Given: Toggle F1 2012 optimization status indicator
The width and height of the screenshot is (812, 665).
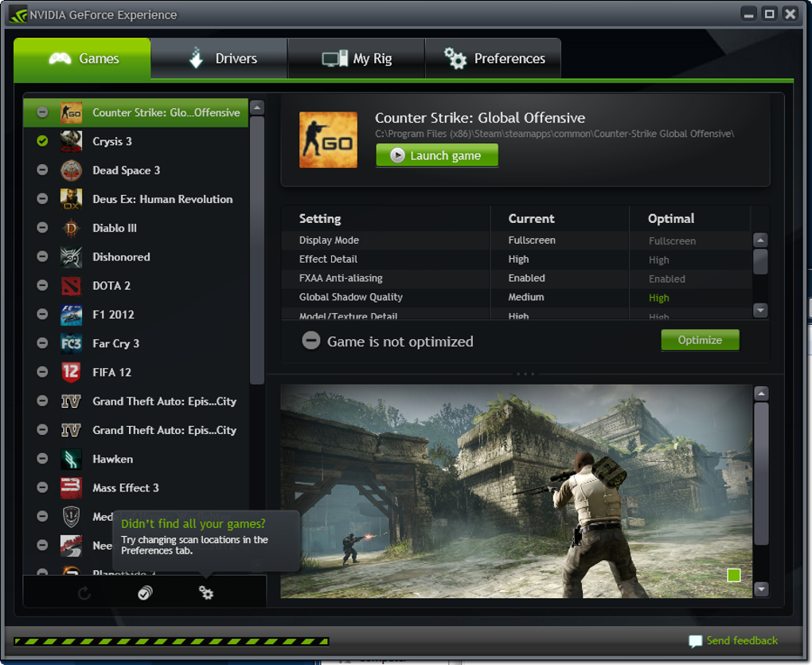Looking at the screenshot, I should point(42,315).
